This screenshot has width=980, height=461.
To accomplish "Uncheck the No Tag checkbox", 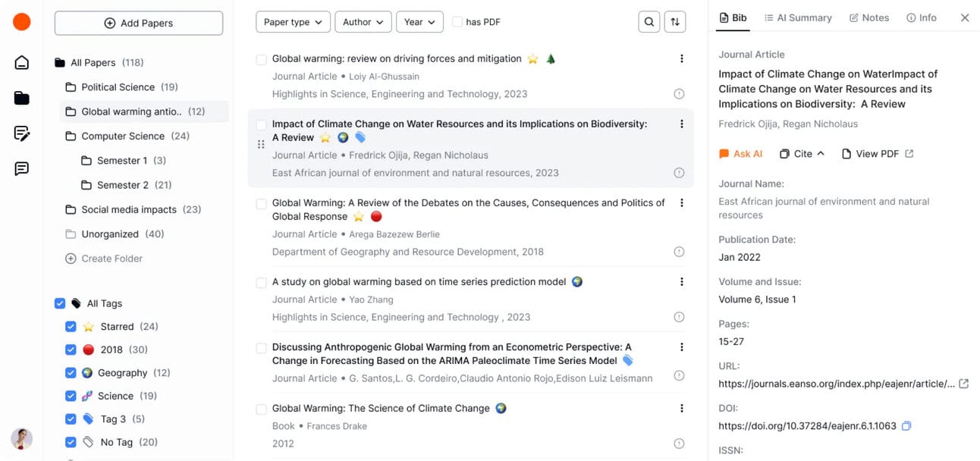I will pos(71,442).
